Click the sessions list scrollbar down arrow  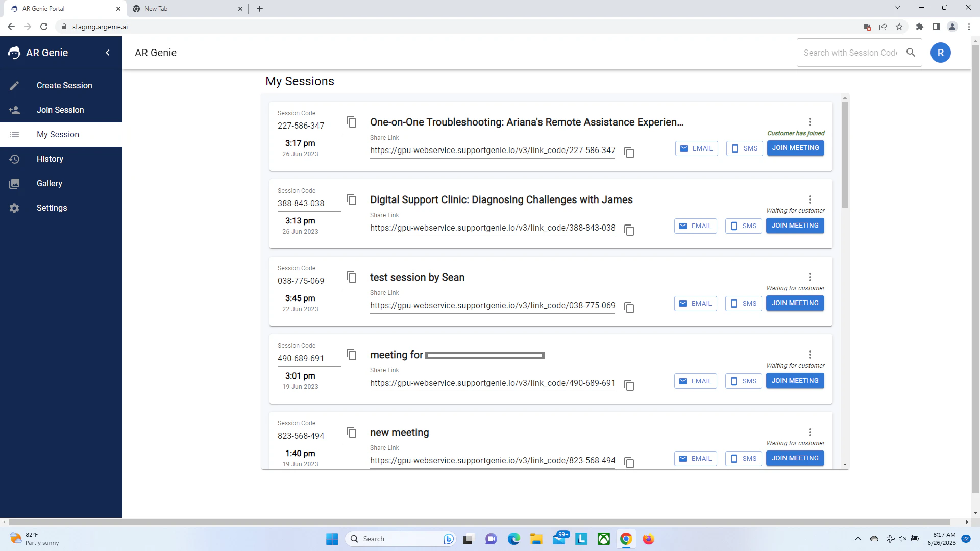[x=845, y=465]
